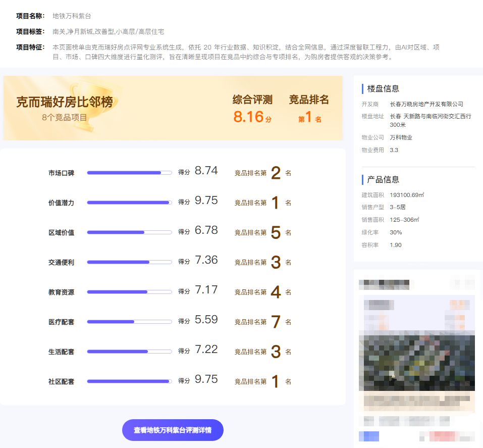Select the 市场口碑 score row label
This screenshot has width=483, height=448.
63,172
